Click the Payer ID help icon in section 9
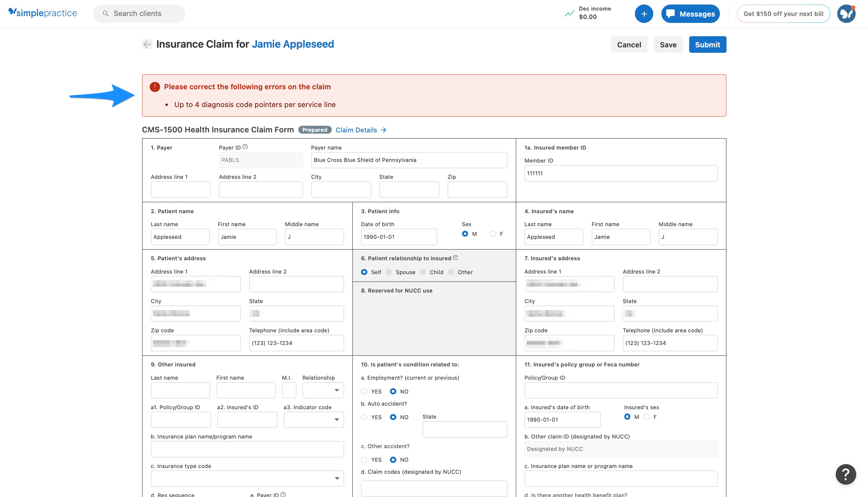The image size is (868, 497). point(283,494)
